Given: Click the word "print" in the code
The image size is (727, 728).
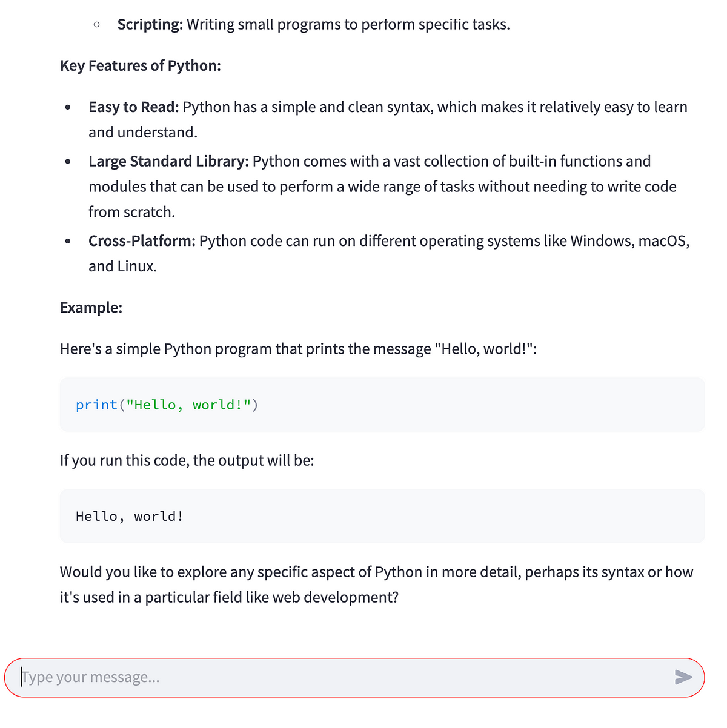Looking at the screenshot, I should tap(96, 405).
